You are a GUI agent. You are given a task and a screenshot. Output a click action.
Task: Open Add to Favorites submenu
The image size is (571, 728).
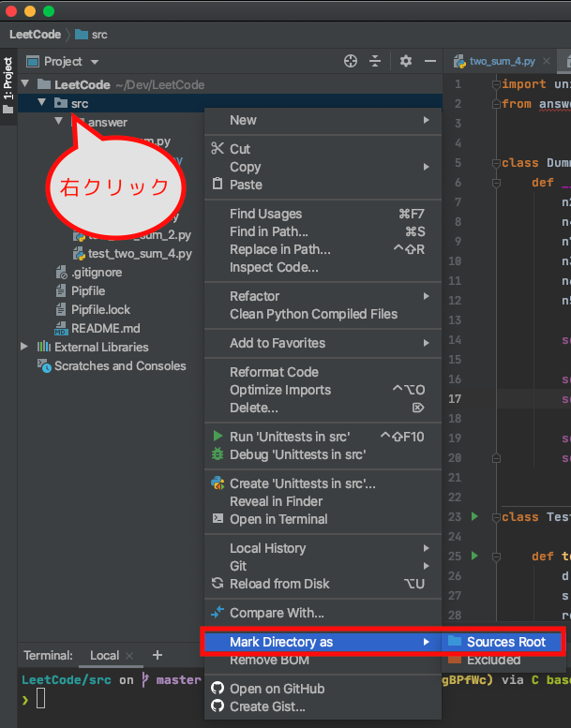(x=323, y=343)
